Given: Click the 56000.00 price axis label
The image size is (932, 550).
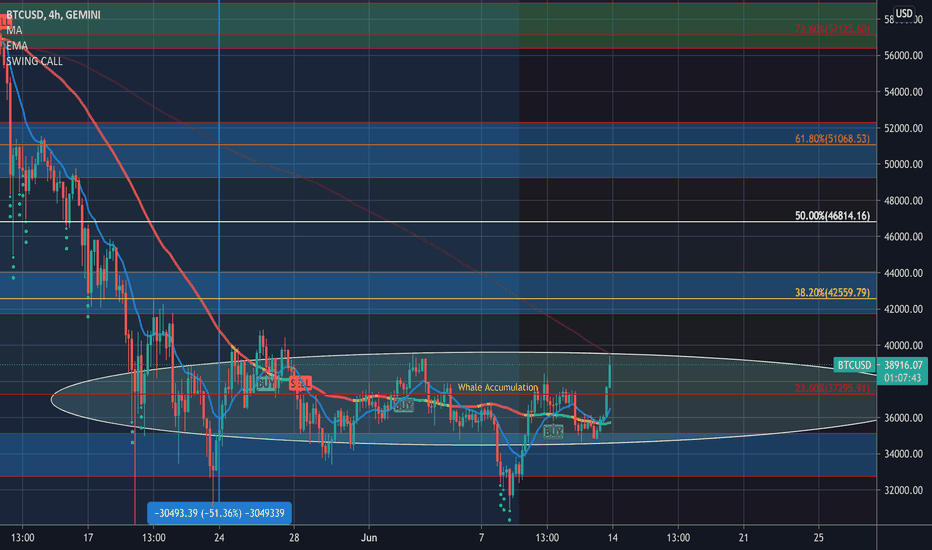Looking at the screenshot, I should coord(903,55).
